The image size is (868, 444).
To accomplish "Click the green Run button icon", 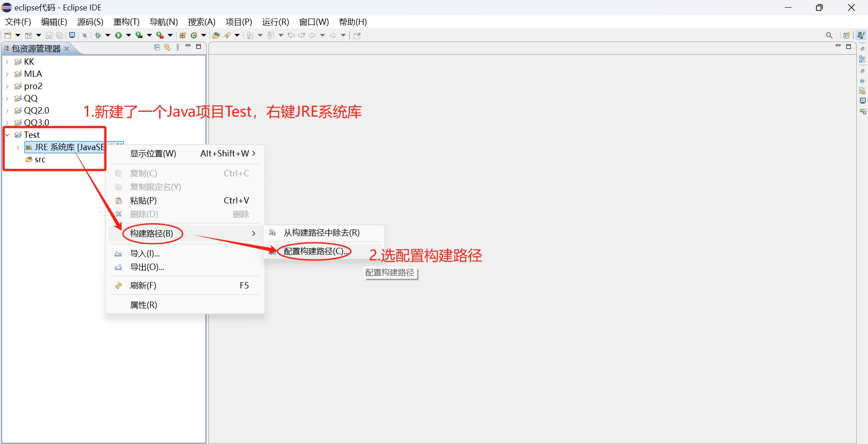I will (x=118, y=35).
